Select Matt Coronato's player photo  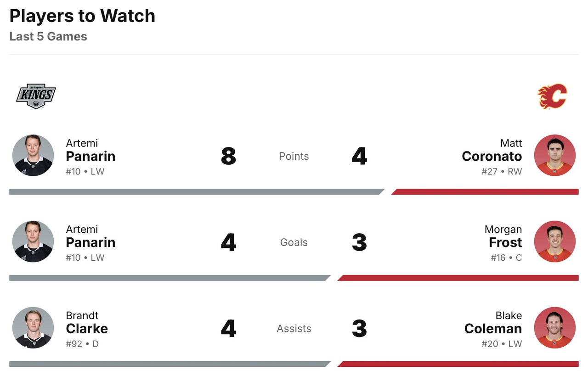tap(555, 155)
